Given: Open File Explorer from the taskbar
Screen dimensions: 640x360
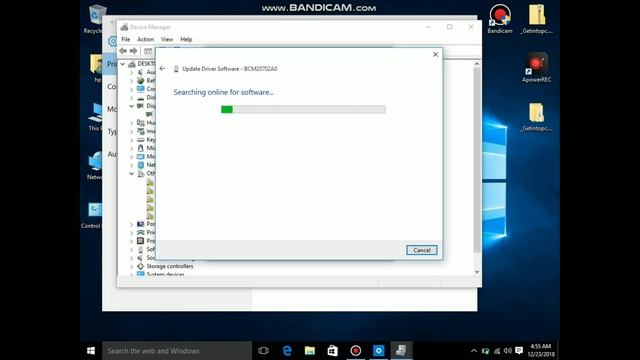Looking at the screenshot, I should click(310, 351).
